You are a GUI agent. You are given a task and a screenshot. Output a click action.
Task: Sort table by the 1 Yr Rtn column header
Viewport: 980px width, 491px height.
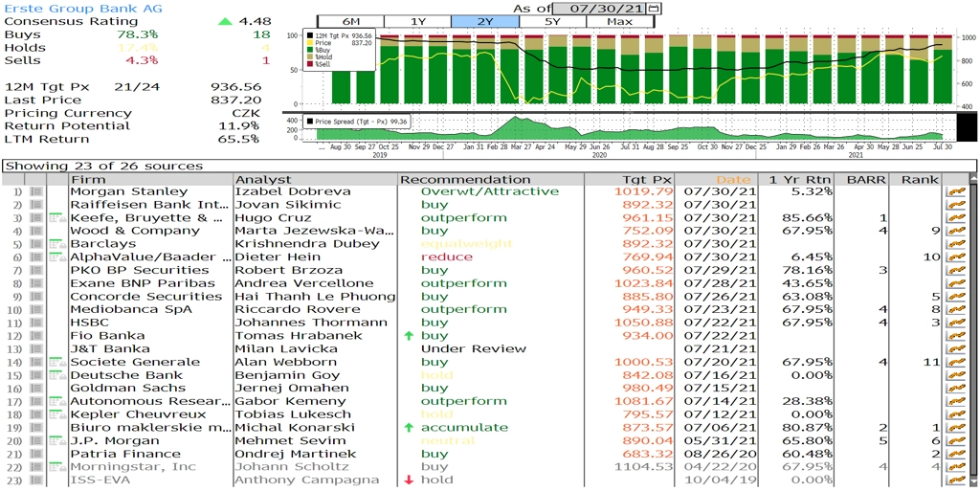[x=795, y=179]
